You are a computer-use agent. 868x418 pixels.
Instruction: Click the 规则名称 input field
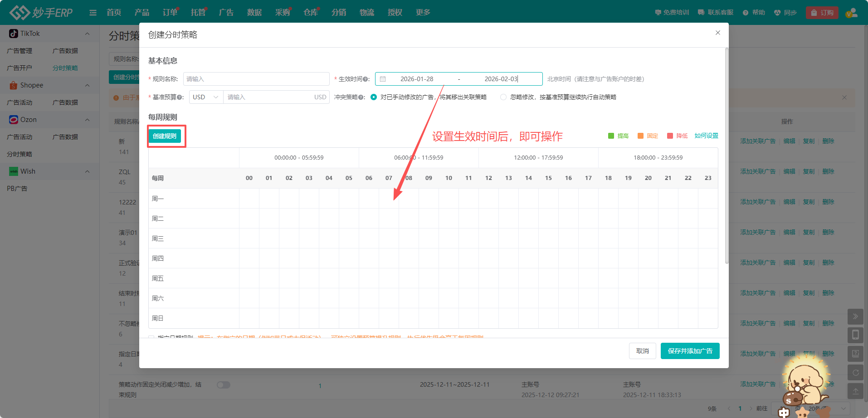click(x=256, y=79)
